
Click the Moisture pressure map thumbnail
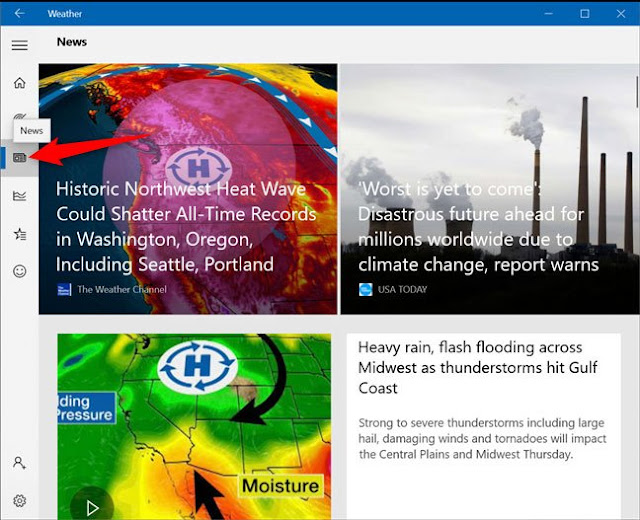[194, 427]
